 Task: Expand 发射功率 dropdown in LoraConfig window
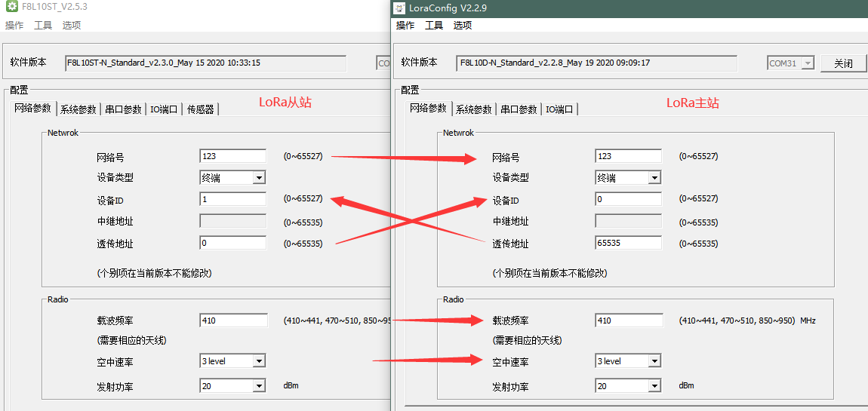tap(654, 386)
